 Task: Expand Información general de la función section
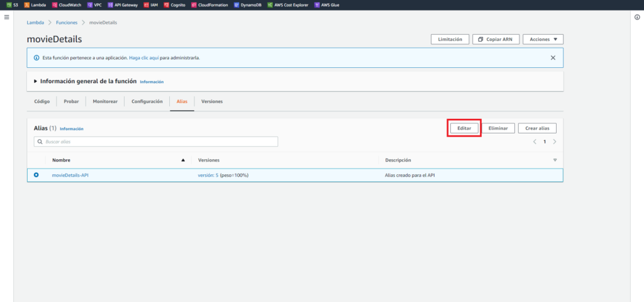(36, 81)
